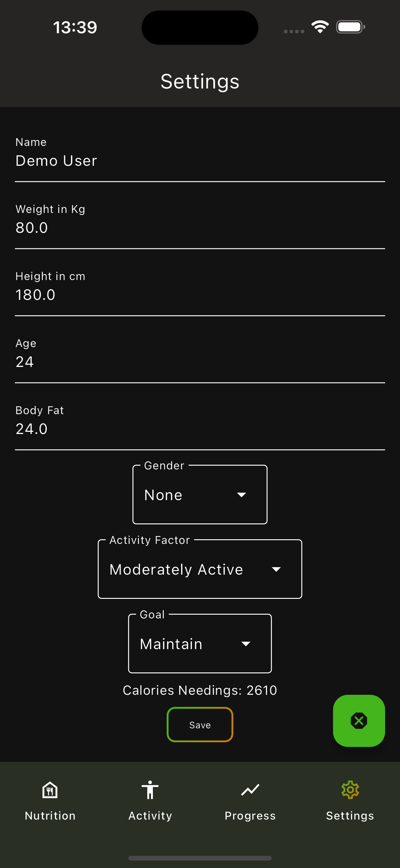Select the Activity tab label
The width and height of the screenshot is (400, 868).
point(150,816)
